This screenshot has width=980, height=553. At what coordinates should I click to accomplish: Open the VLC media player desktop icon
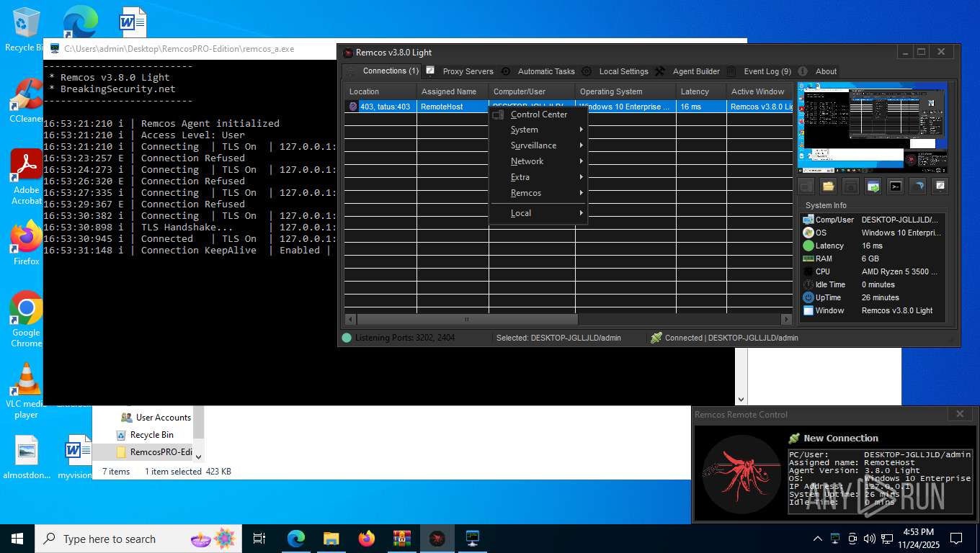pyautogui.click(x=26, y=390)
